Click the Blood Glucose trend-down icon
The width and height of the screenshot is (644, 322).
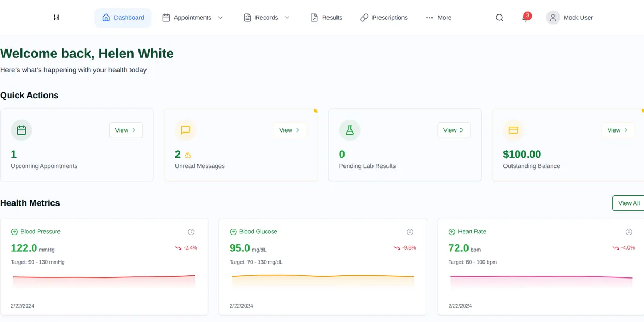[x=397, y=248]
